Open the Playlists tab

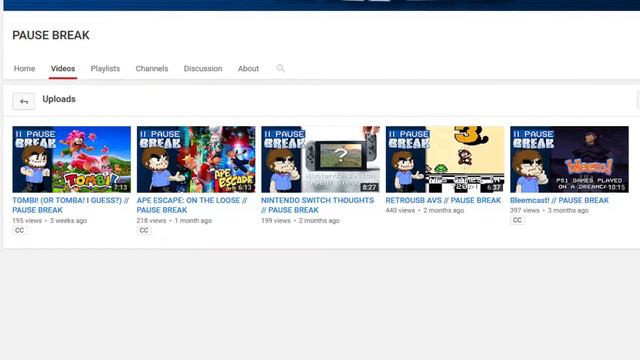[x=105, y=69]
